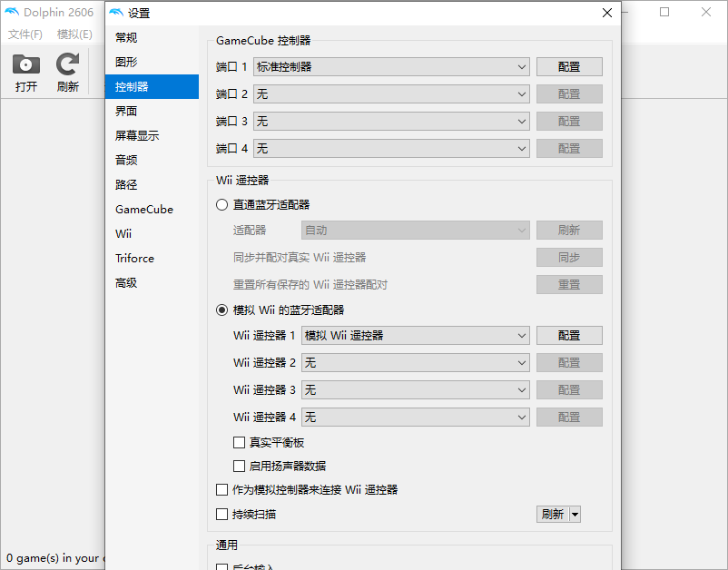Select the 直通蓝牙适配器 radio button
This screenshot has height=570, width=728.
(x=221, y=205)
